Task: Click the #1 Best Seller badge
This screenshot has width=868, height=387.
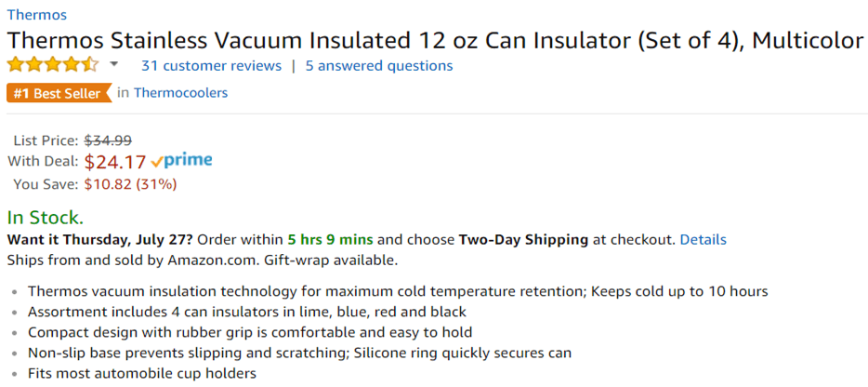Action: point(58,93)
